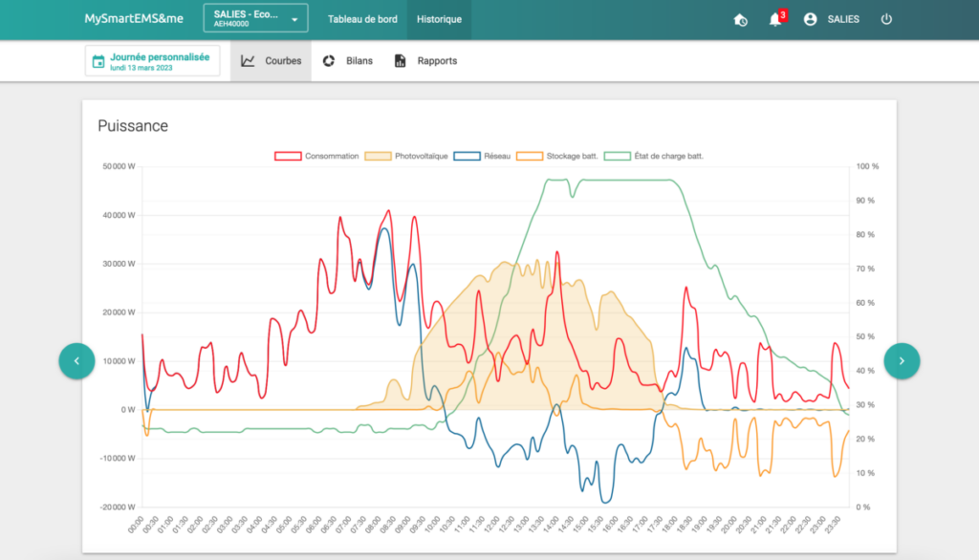Click the power logout icon
Image resolution: width=979 pixels, height=560 pixels.
click(886, 19)
